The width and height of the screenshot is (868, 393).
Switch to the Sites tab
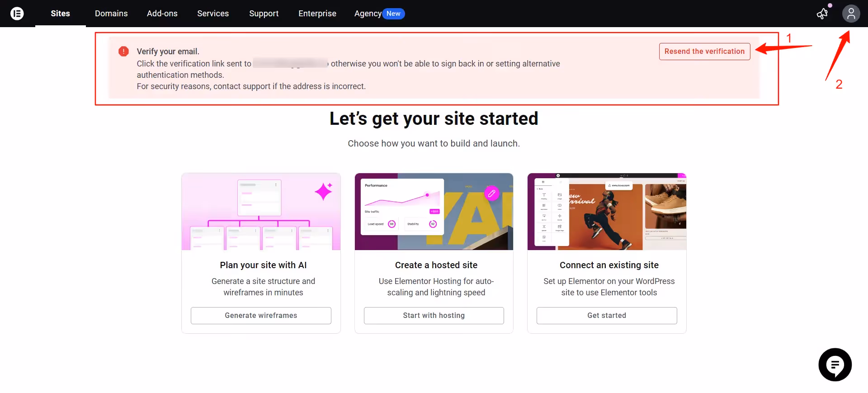click(x=61, y=14)
